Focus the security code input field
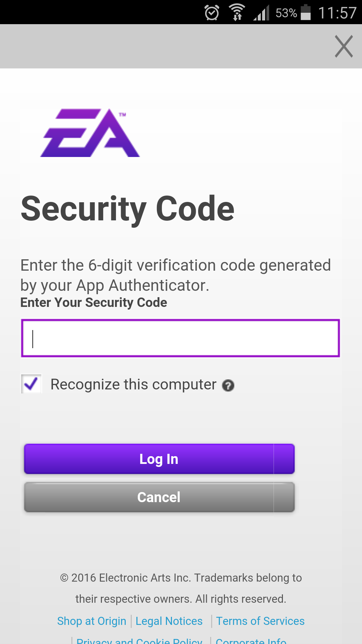The width and height of the screenshot is (362, 644). [x=180, y=338]
